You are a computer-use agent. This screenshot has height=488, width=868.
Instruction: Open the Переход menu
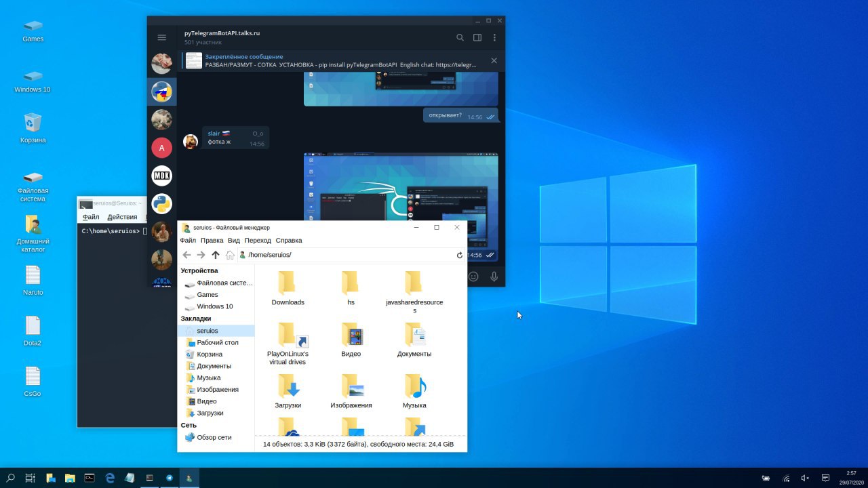(258, 240)
